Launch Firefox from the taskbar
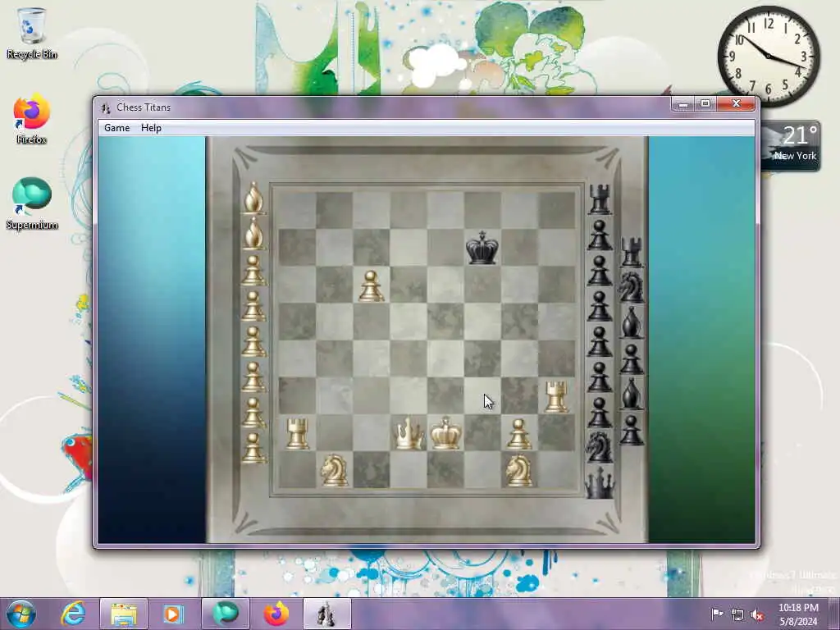 pos(276,614)
